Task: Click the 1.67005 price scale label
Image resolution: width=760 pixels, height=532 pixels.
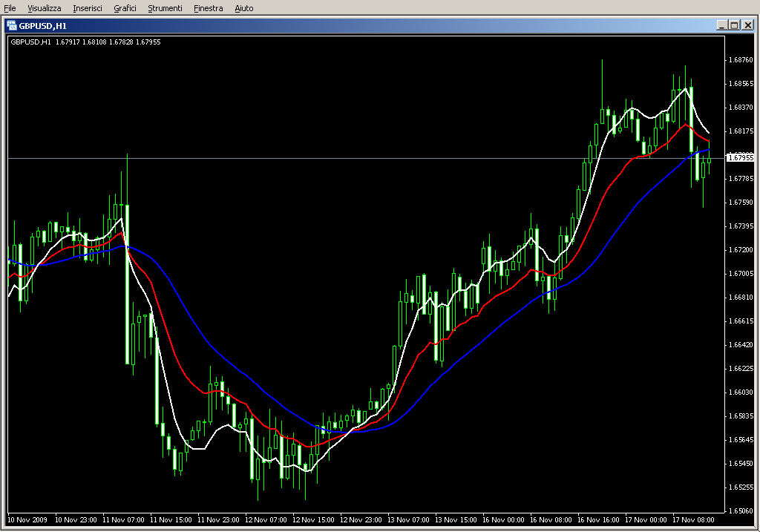Action: pos(741,274)
